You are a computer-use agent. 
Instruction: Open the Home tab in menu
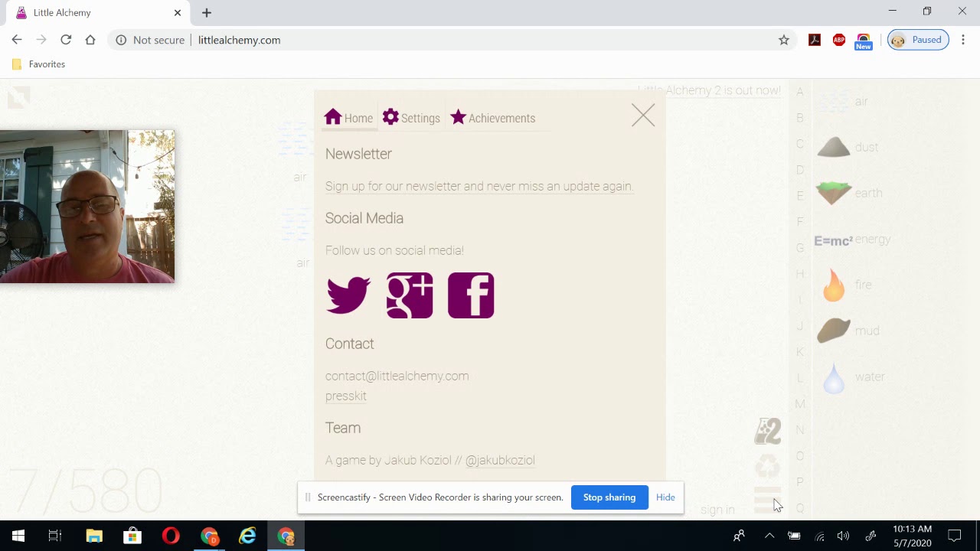pyautogui.click(x=348, y=118)
